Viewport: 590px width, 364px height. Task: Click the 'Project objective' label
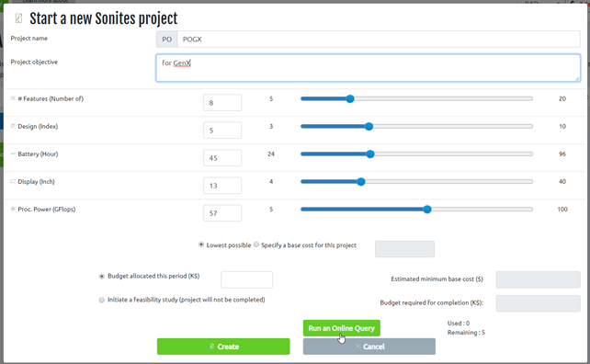pos(34,63)
